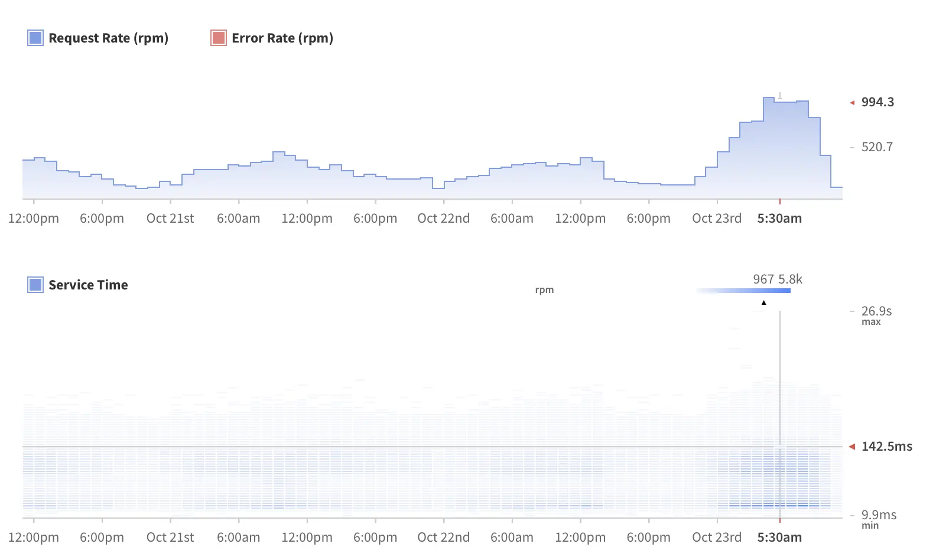Click the rpm label of the heatmap scale
Screen dimensions: 936x560
[544, 290]
